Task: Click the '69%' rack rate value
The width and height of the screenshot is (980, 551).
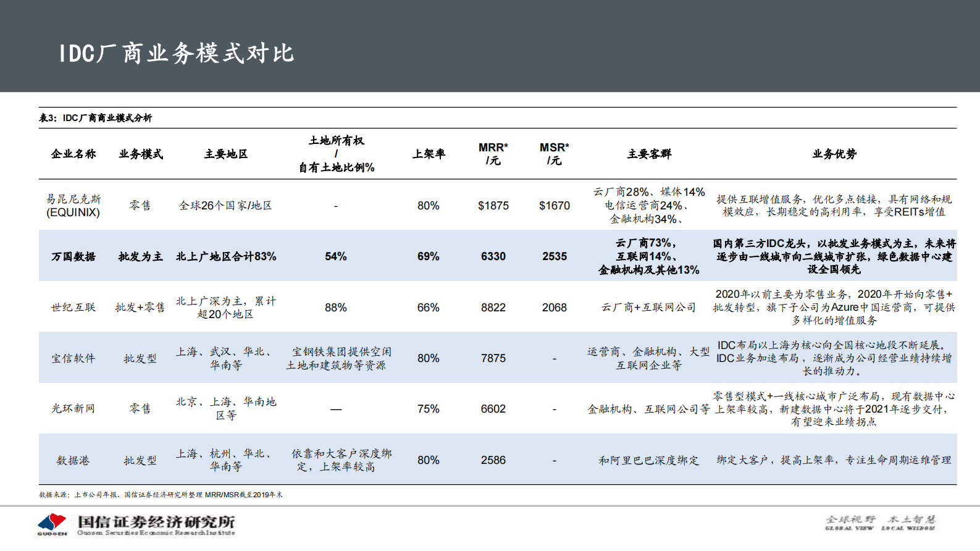Action: [x=429, y=256]
